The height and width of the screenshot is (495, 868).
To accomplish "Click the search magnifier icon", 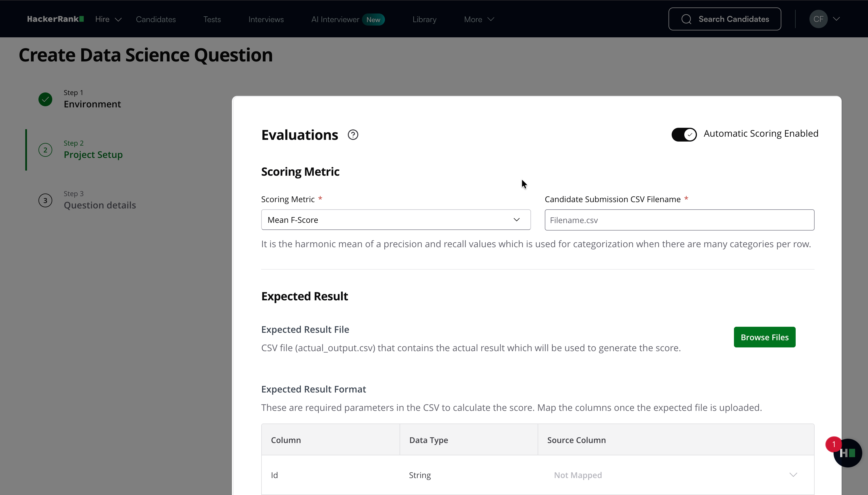I will [x=686, y=19].
